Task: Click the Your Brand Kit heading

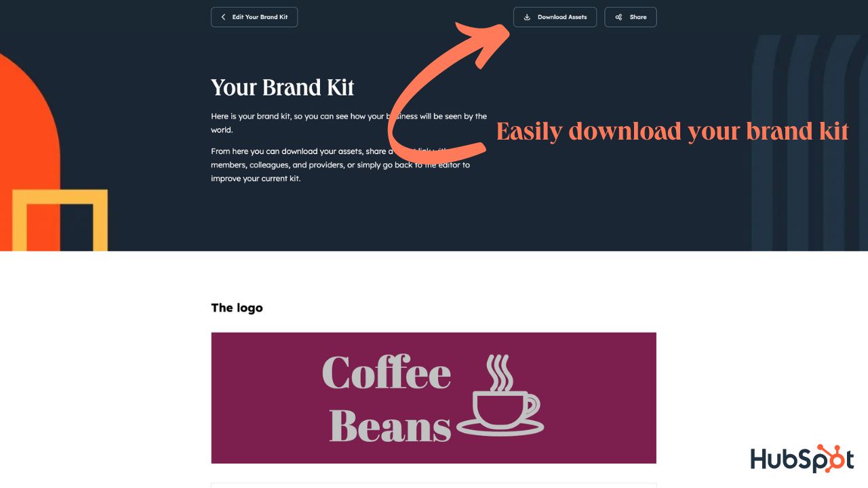Action: (x=283, y=87)
